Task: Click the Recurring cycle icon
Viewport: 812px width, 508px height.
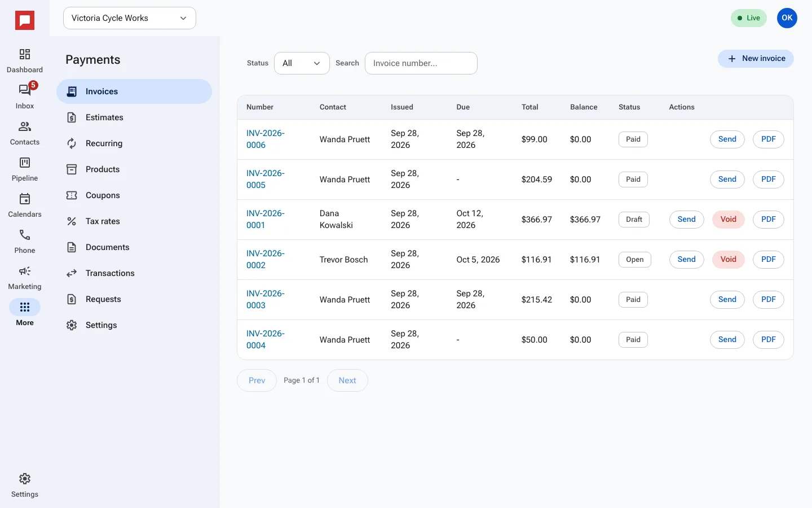Action: (72, 143)
